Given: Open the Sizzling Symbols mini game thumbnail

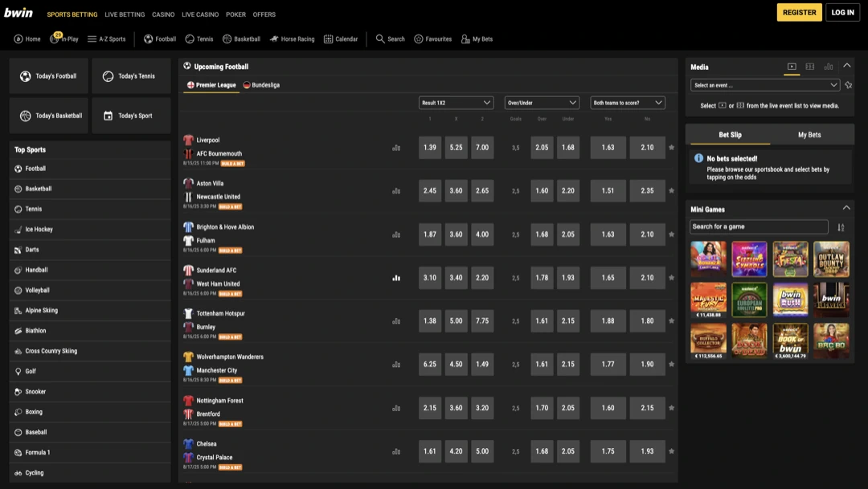Looking at the screenshot, I should [749, 259].
